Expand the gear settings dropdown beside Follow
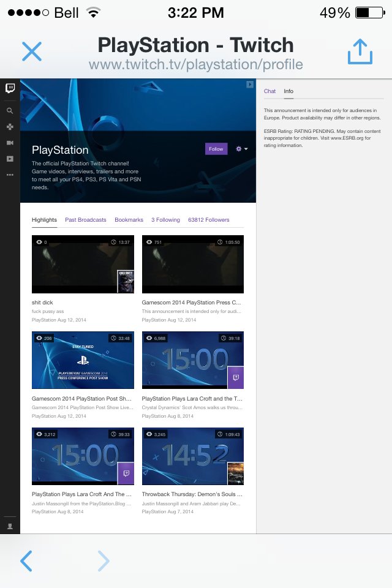The height and width of the screenshot is (588, 392). [x=241, y=149]
